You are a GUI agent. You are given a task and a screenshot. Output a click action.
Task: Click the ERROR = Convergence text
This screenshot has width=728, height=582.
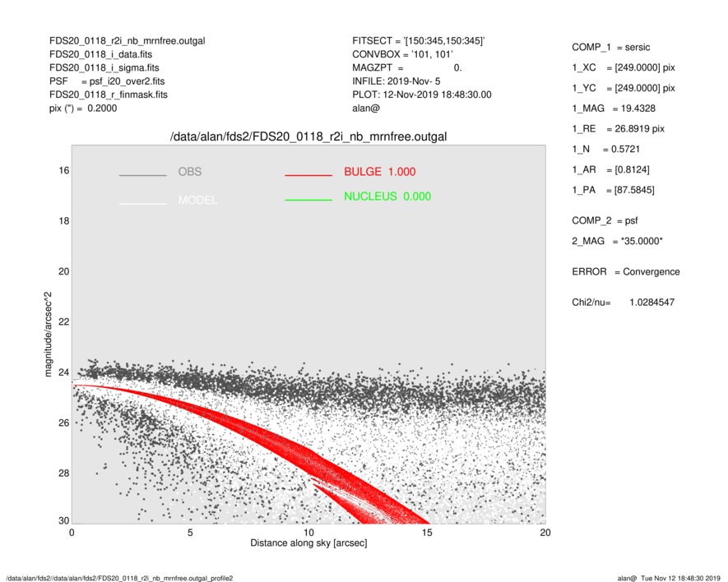click(x=625, y=271)
